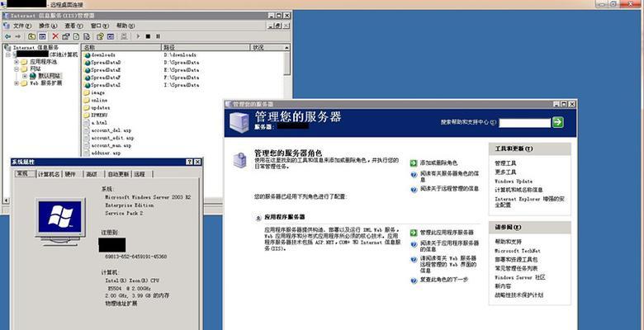Open the 帮助 menu in IIS Manager
This screenshot has width=644, height=330.
click(125, 26)
